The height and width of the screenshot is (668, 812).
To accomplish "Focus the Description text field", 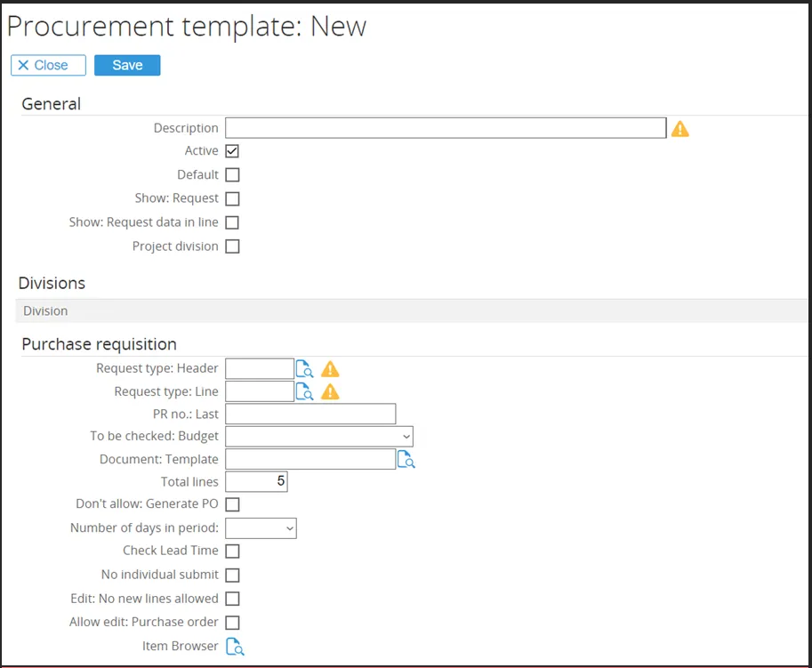I will click(x=445, y=128).
